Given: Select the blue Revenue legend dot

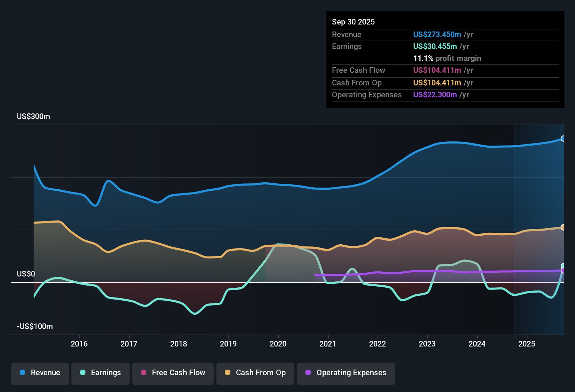Looking at the screenshot, I should [x=22, y=373].
